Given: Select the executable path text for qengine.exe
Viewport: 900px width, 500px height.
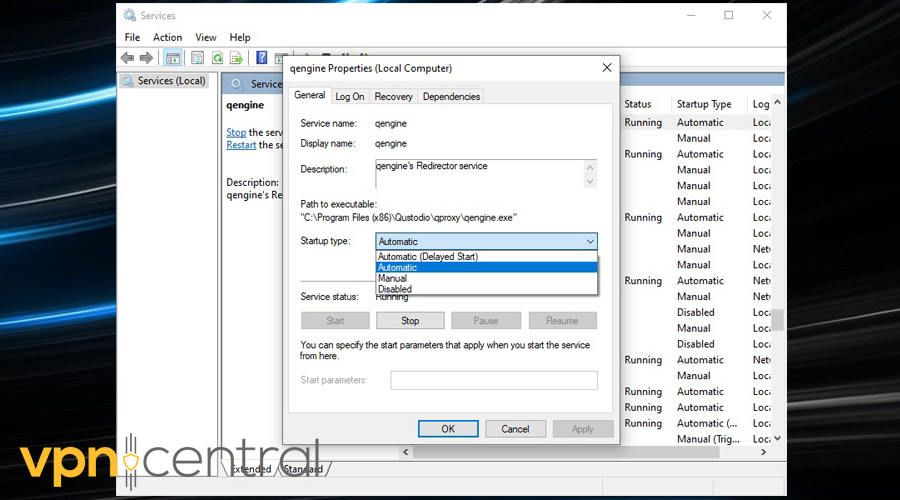Looking at the screenshot, I should click(409, 218).
